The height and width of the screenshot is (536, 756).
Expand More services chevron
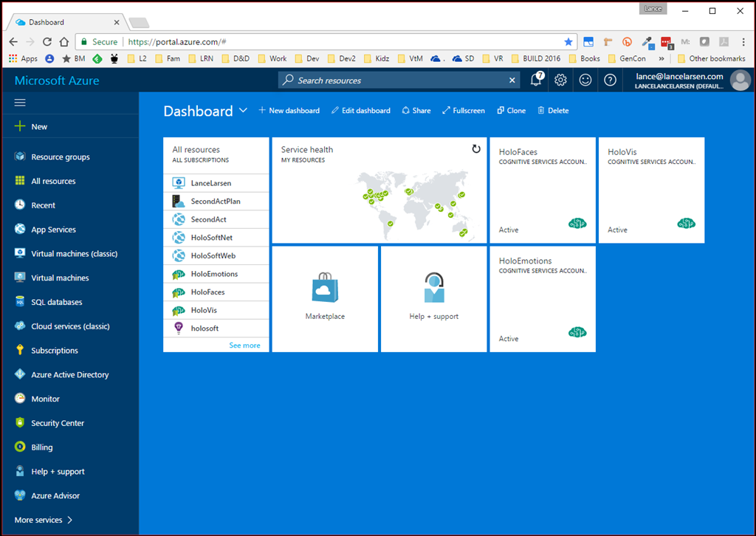click(70, 520)
